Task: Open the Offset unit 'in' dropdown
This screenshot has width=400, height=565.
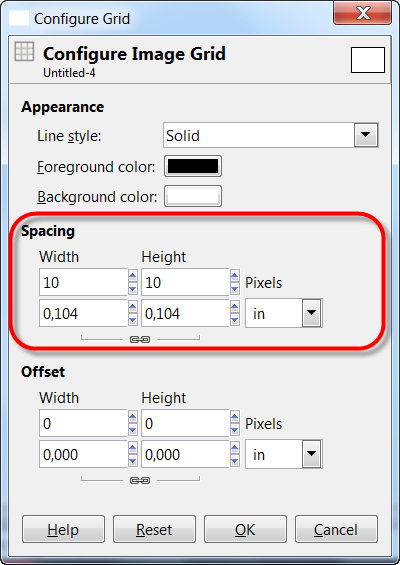Action: (x=284, y=454)
